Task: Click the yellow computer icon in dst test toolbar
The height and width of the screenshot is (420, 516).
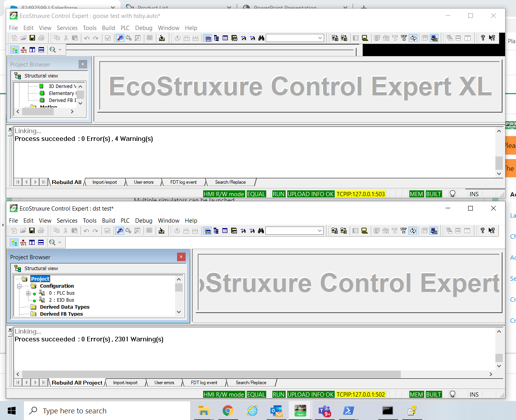Action: tap(365, 230)
